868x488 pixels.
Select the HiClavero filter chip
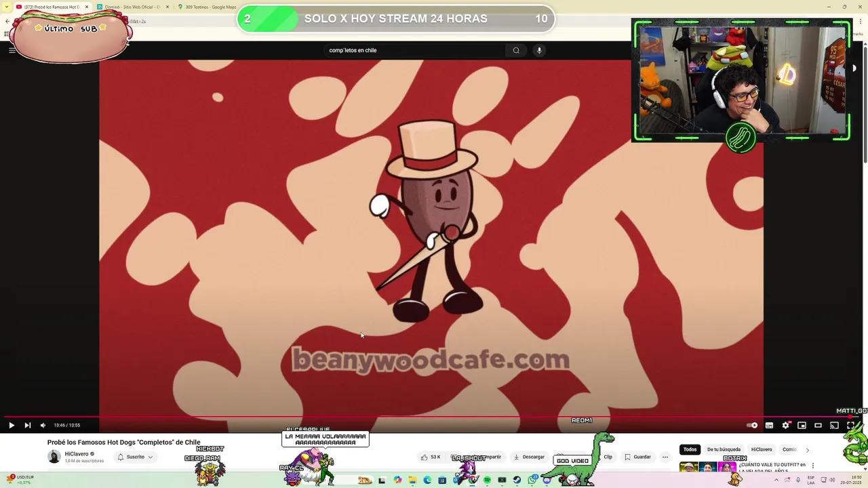point(762,449)
